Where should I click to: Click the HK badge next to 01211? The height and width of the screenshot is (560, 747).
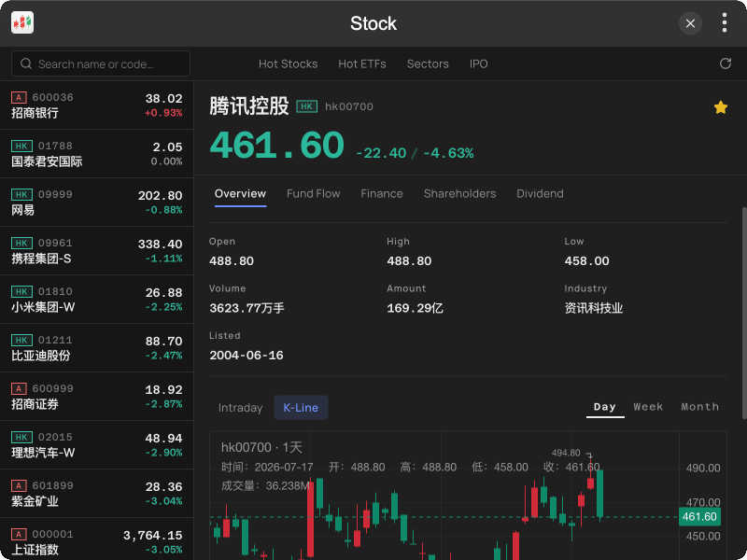pos(21,341)
